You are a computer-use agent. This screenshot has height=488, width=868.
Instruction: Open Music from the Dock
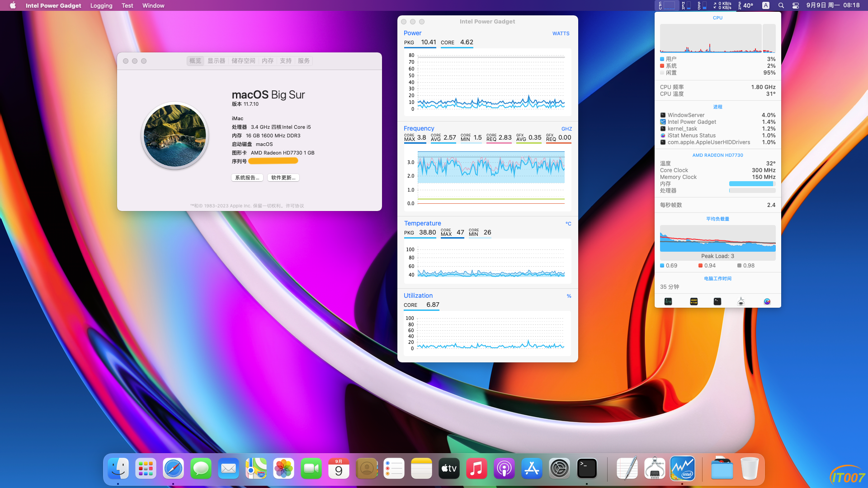pyautogui.click(x=476, y=469)
